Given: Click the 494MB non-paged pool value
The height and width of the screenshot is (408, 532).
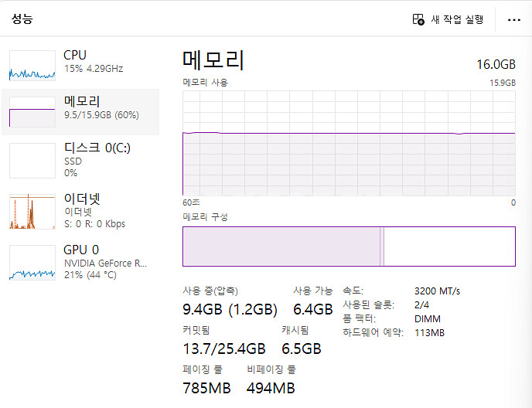Looking at the screenshot, I should pyautogui.click(x=271, y=388).
